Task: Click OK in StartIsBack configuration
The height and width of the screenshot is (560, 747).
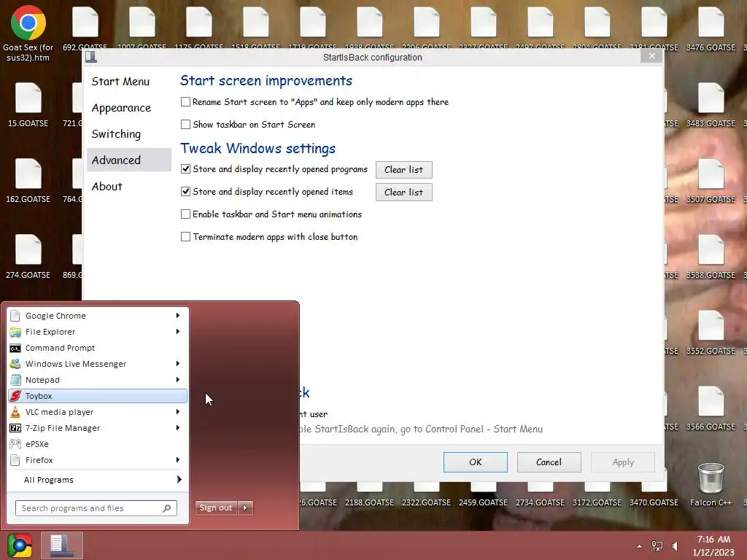Action: [476, 462]
